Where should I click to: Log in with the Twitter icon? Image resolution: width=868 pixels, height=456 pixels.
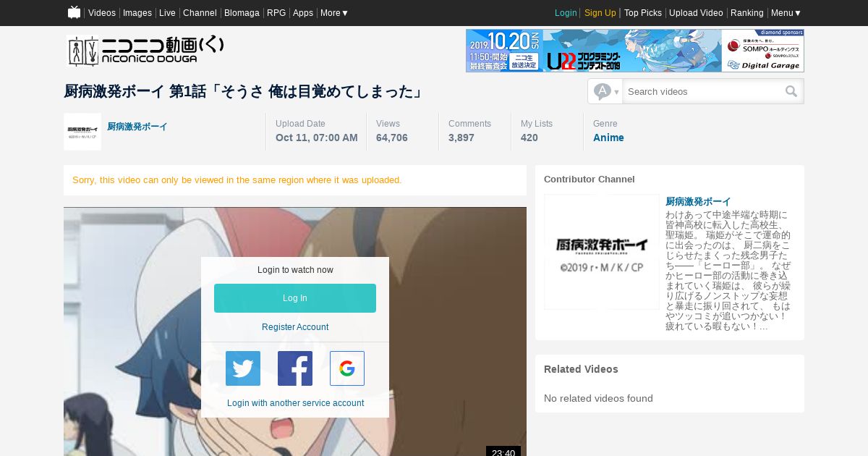pos(243,368)
